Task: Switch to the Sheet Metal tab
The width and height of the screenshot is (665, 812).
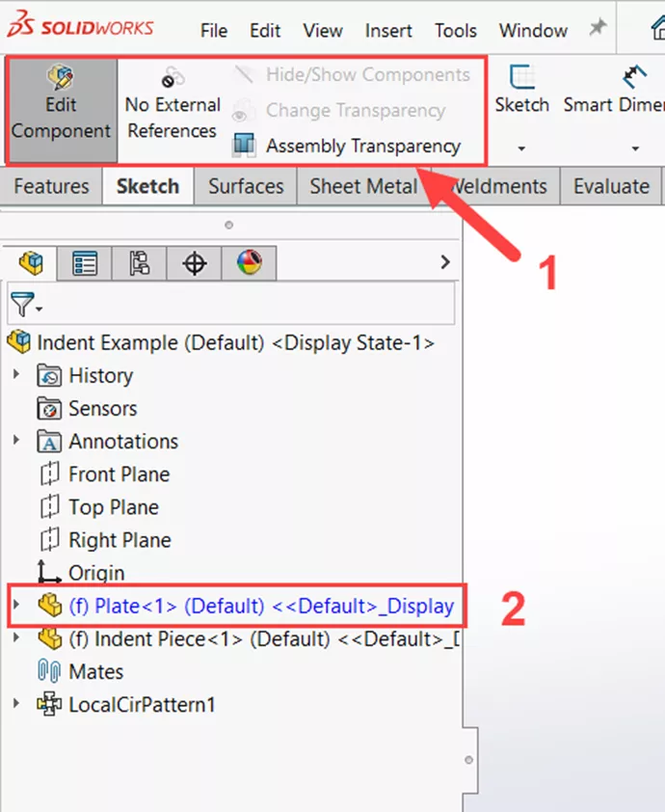Action: (363, 186)
